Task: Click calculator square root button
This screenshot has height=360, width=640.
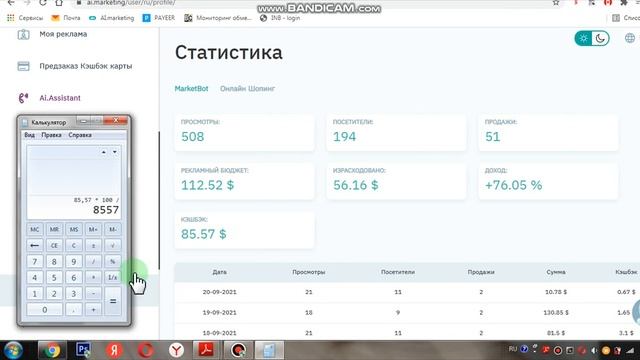Action: 113,245
